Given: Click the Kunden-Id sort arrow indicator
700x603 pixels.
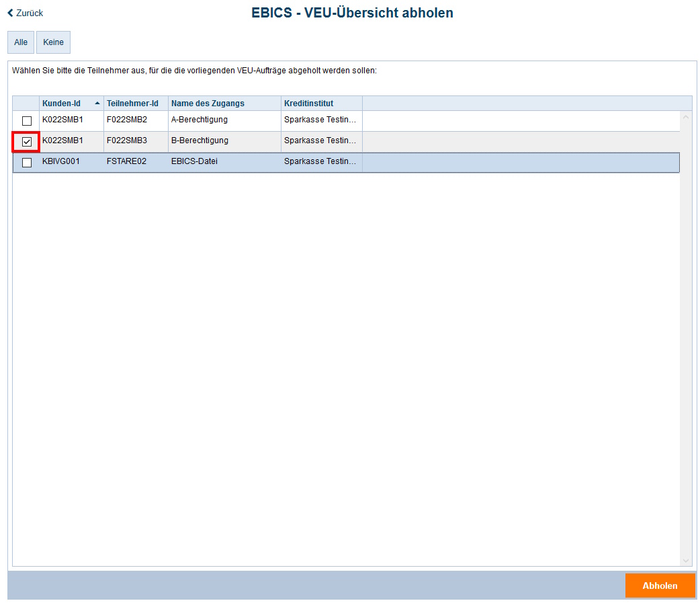Looking at the screenshot, I should pos(97,104).
